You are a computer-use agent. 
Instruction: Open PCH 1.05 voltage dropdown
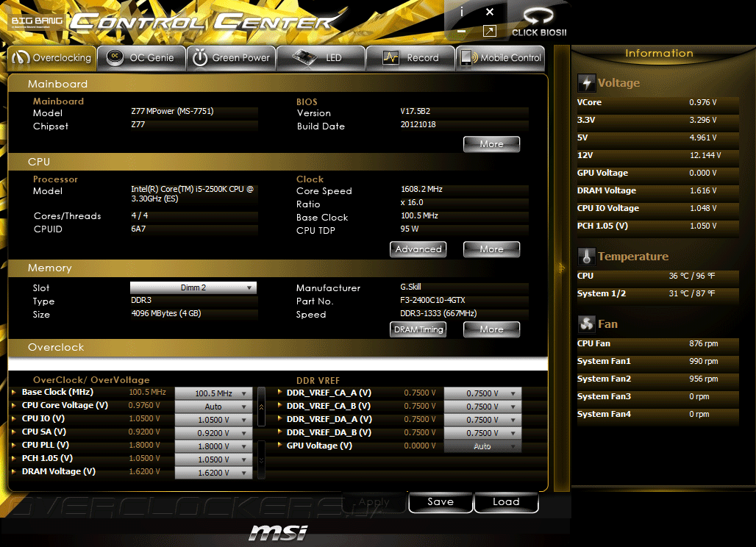pyautogui.click(x=213, y=460)
